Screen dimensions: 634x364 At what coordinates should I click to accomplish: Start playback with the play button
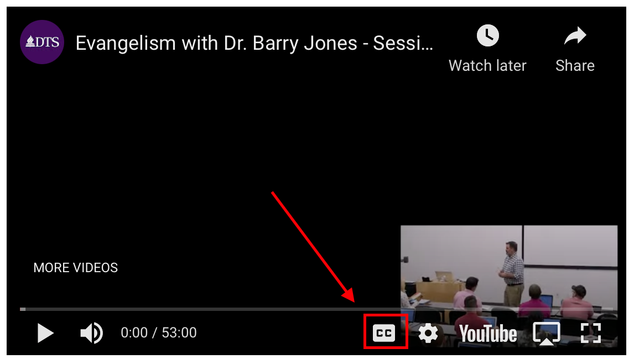(45, 333)
